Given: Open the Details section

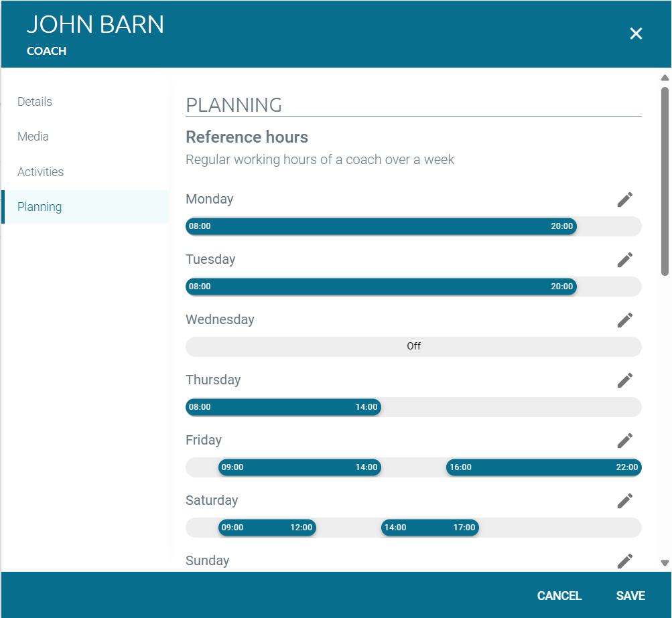Looking at the screenshot, I should click(x=35, y=102).
